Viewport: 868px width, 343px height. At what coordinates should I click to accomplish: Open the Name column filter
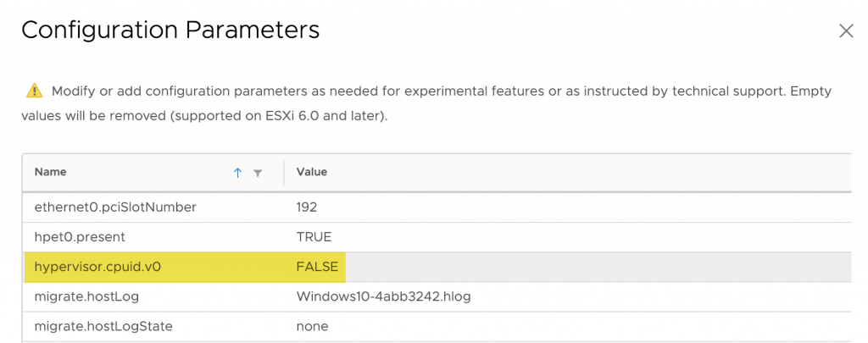258,173
